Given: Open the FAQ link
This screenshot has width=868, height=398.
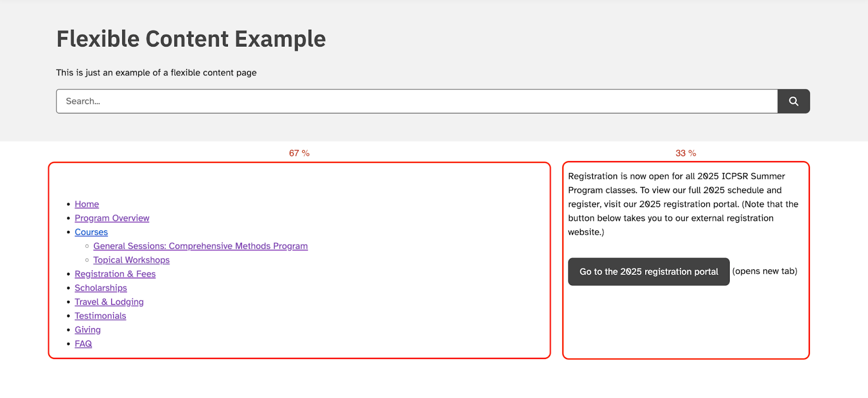Looking at the screenshot, I should coord(83,344).
